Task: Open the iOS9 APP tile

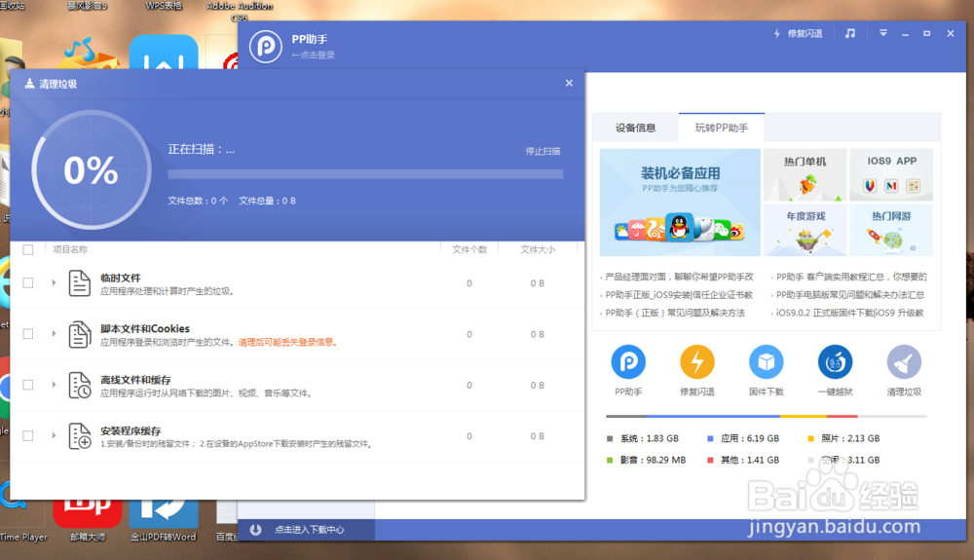Action: click(891, 174)
